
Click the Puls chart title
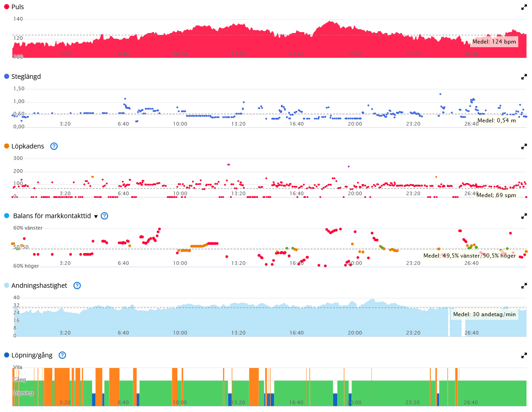[x=18, y=7]
